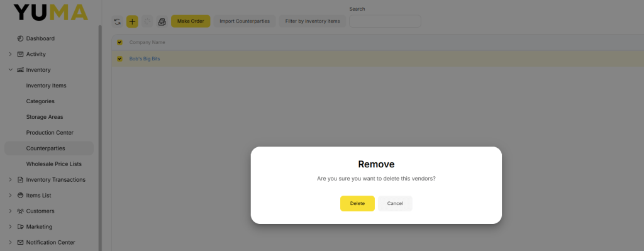
Task: Focus the Search input field
Action: (x=385, y=21)
